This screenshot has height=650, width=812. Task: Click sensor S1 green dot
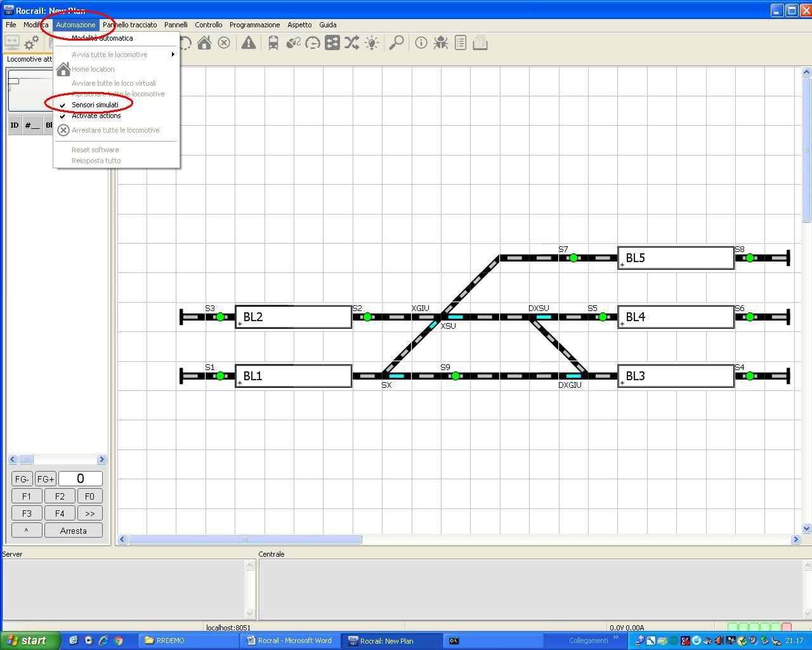coord(220,376)
